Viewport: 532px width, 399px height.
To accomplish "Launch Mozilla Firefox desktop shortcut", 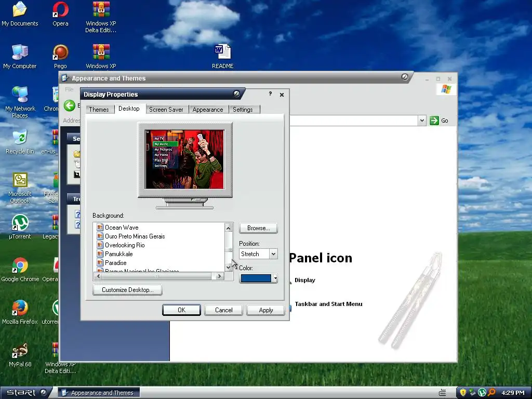I will point(20,312).
